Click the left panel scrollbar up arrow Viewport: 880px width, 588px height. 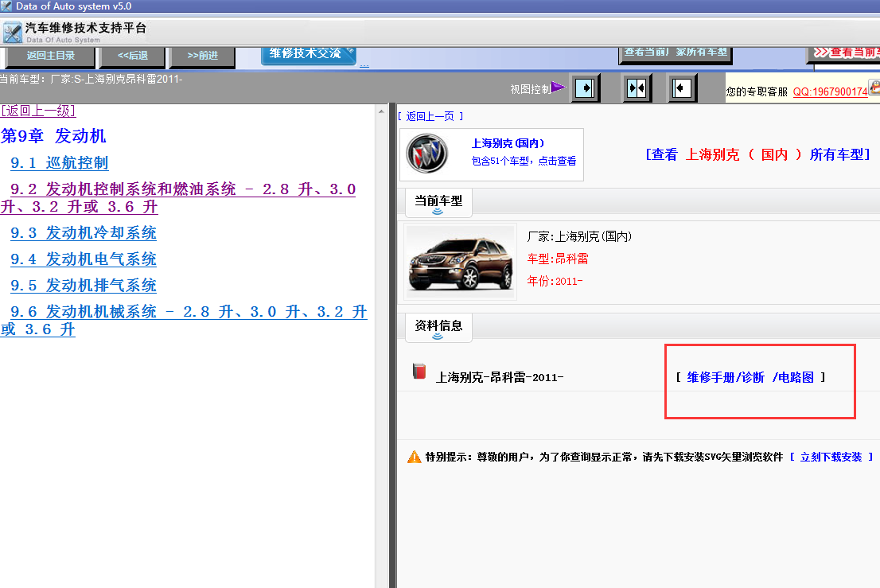[x=381, y=111]
